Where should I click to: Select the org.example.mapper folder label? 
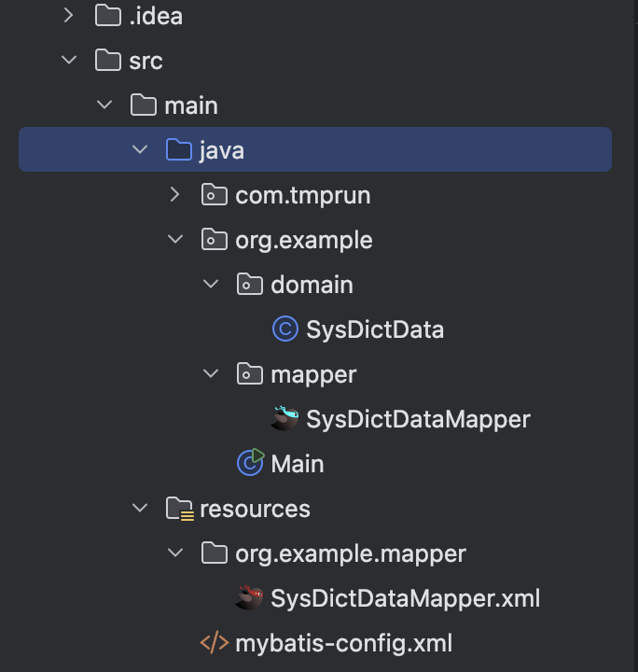coord(351,554)
